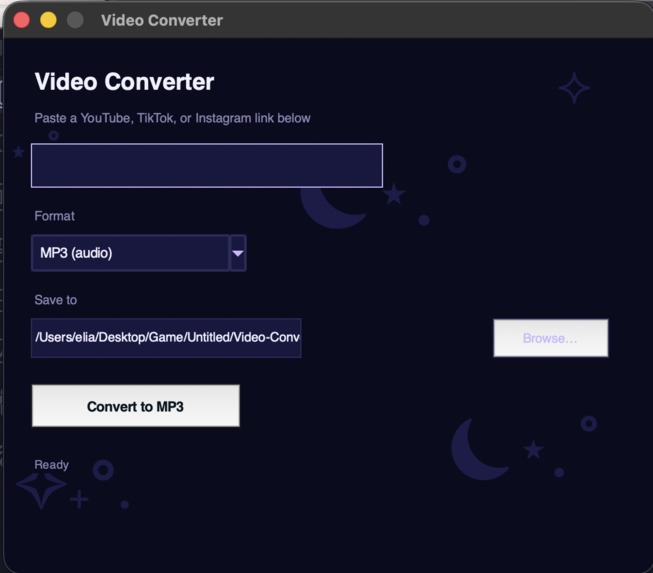
Task: Click the Video Converter heading
Action: point(125,81)
